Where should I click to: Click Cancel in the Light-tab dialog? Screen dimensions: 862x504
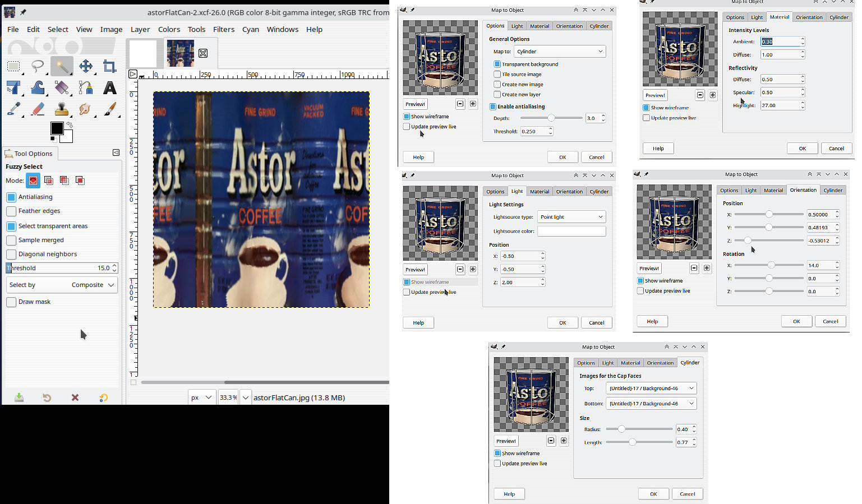coord(597,322)
